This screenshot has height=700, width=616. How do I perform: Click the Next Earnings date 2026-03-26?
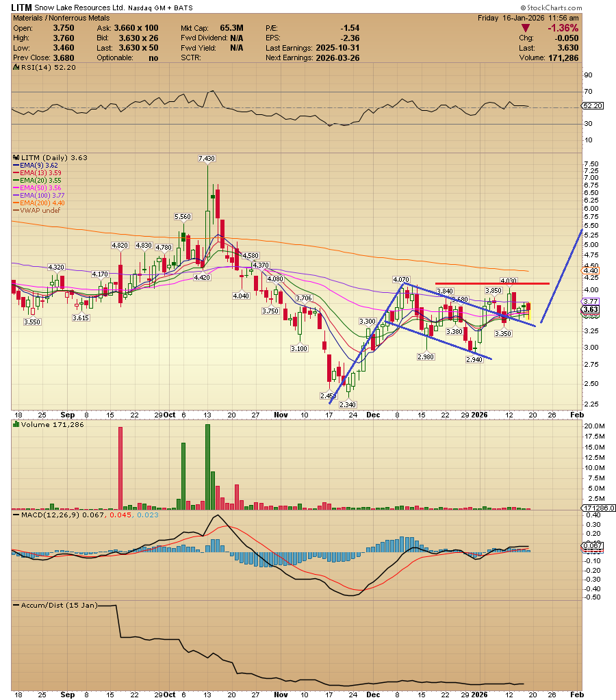point(337,58)
